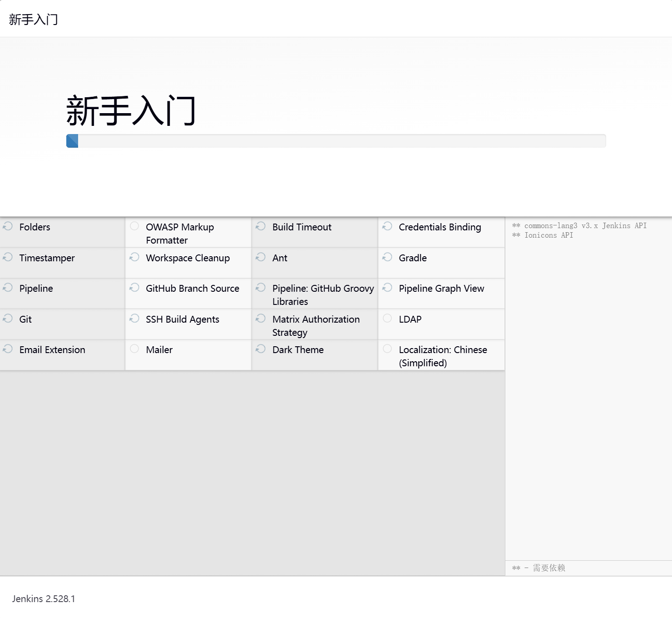Click the spinner icon beside Pipeline

[8, 287]
